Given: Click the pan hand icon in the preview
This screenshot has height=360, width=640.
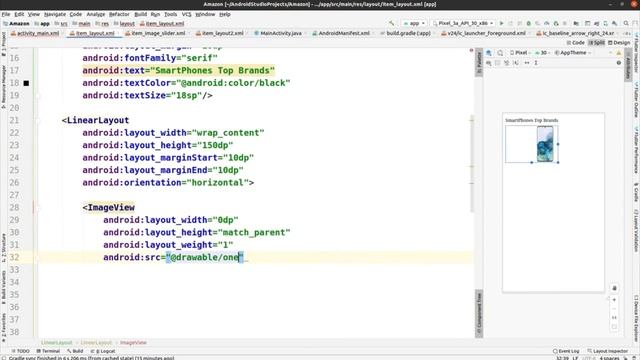Looking at the screenshot, I should 614,288.
